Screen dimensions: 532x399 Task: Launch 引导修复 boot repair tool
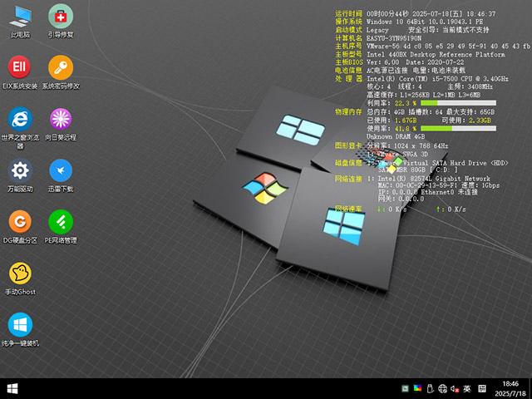tap(61, 21)
